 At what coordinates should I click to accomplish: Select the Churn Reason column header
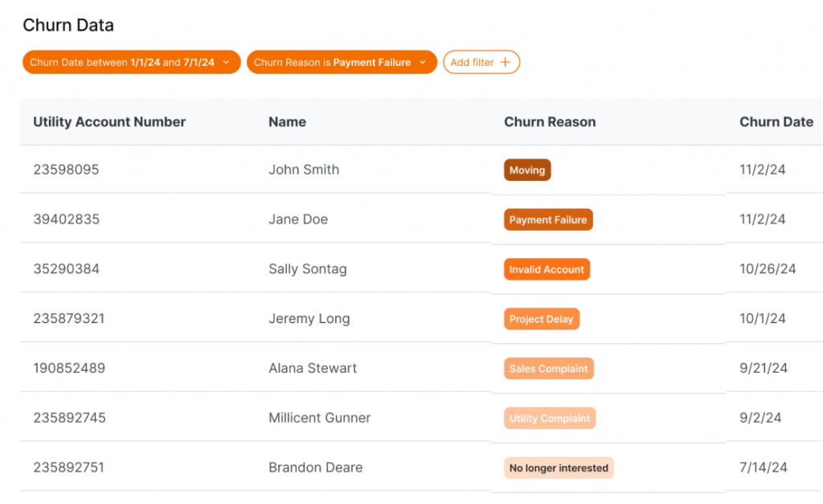pyautogui.click(x=550, y=122)
